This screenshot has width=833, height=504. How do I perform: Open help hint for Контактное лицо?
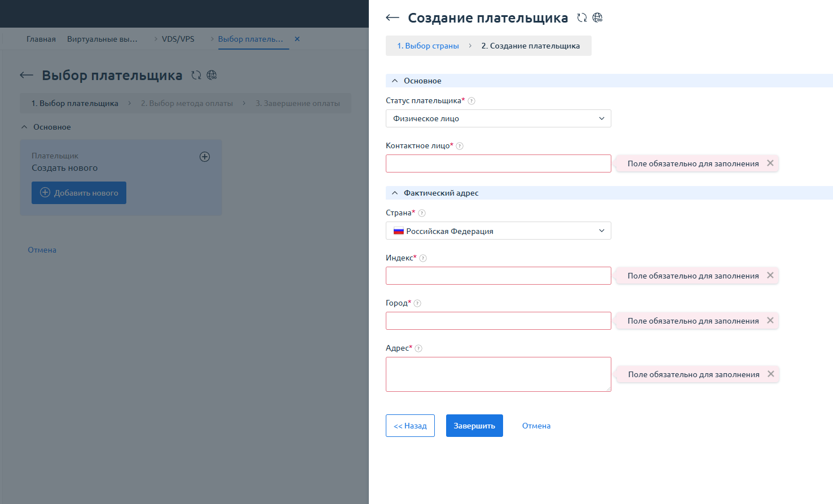tap(460, 146)
